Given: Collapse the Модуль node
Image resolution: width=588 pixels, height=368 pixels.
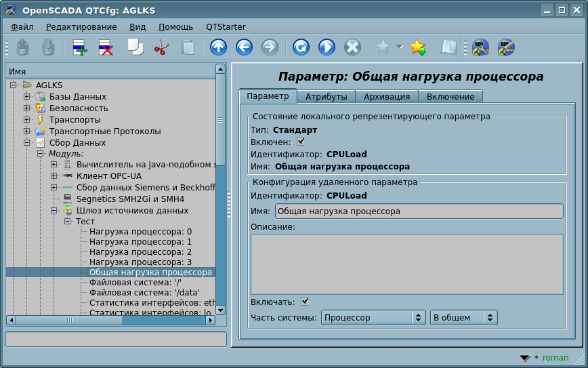Looking at the screenshot, I should pos(40,154).
